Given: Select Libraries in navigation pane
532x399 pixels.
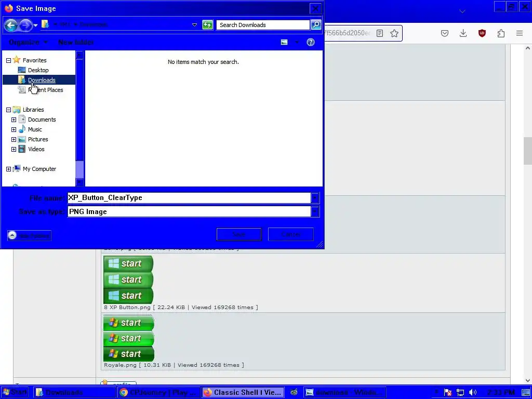Looking at the screenshot, I should (x=33, y=110).
